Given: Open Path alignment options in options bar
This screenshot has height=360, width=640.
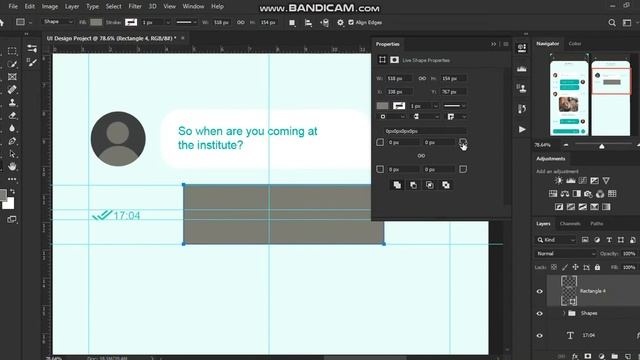Looking at the screenshot, I should click(x=308, y=22).
